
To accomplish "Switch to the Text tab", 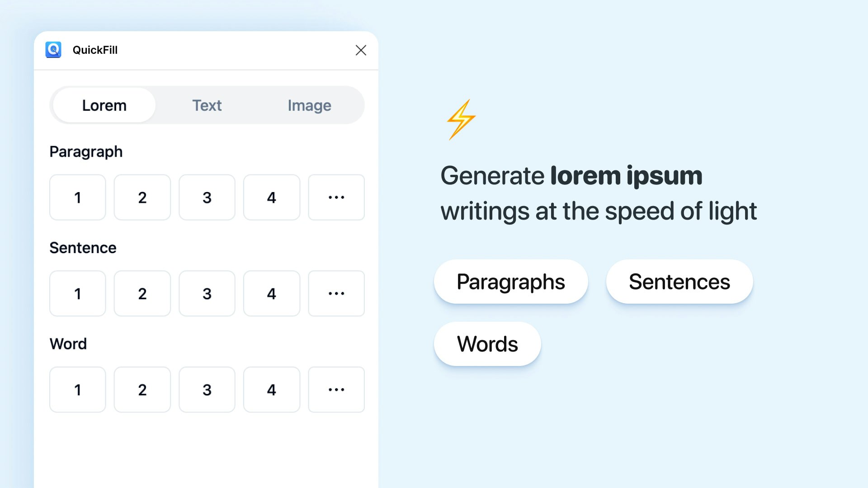I will [x=207, y=105].
